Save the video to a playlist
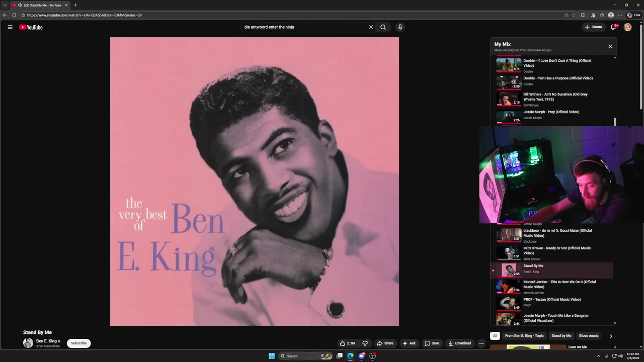The width and height of the screenshot is (644, 362). click(432, 343)
